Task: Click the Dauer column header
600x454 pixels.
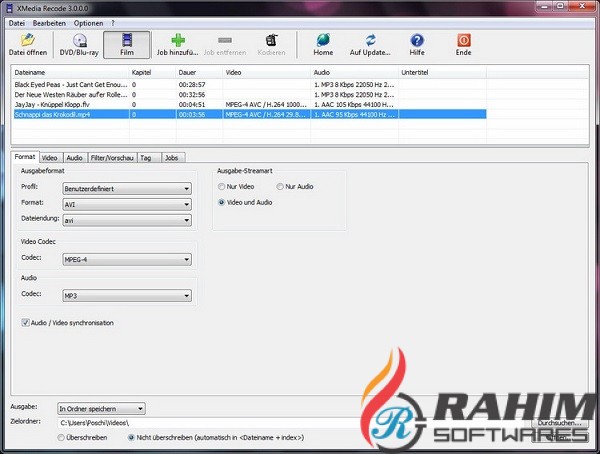Action: pyautogui.click(x=199, y=72)
